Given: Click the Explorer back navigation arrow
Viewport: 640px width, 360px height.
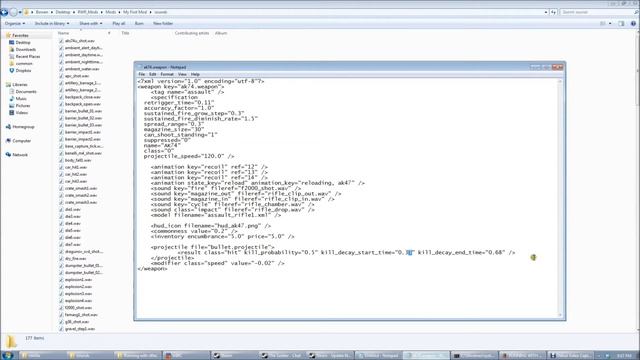Looking at the screenshot, I should [4, 12].
